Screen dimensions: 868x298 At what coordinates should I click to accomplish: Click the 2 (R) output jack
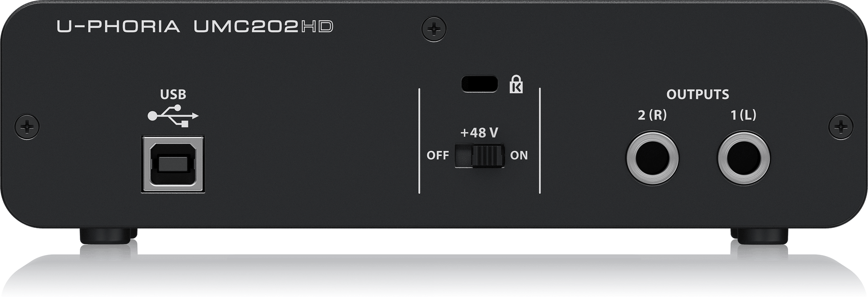click(x=652, y=158)
